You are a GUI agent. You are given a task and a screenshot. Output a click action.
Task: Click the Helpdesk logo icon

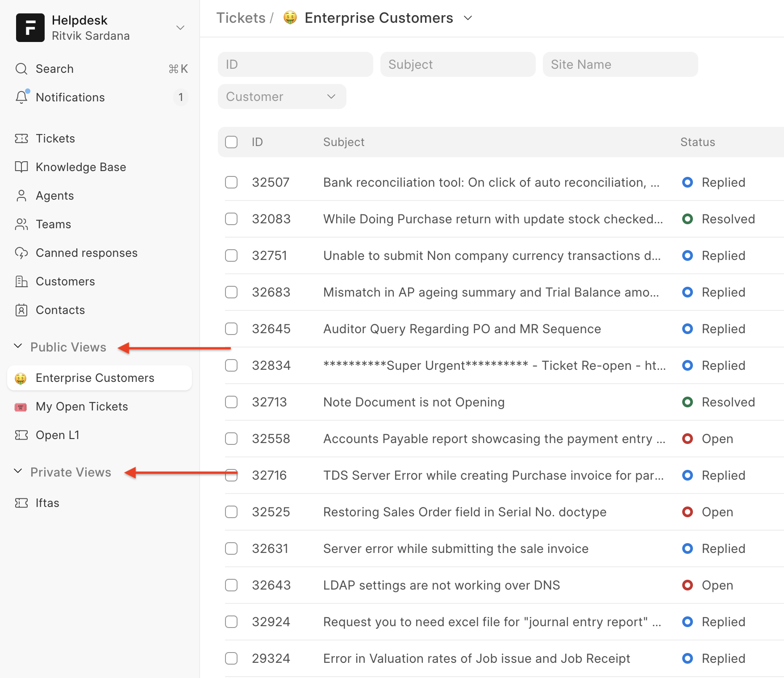[x=30, y=28]
